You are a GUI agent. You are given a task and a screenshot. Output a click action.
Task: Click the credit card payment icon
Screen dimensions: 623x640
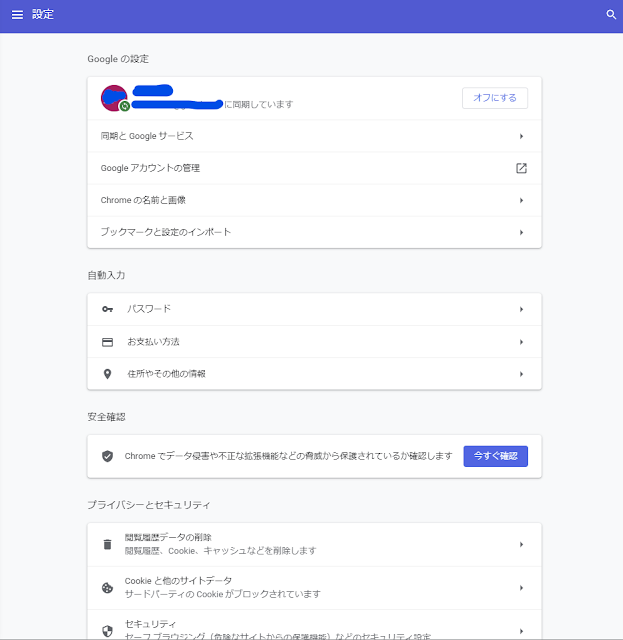point(107,342)
